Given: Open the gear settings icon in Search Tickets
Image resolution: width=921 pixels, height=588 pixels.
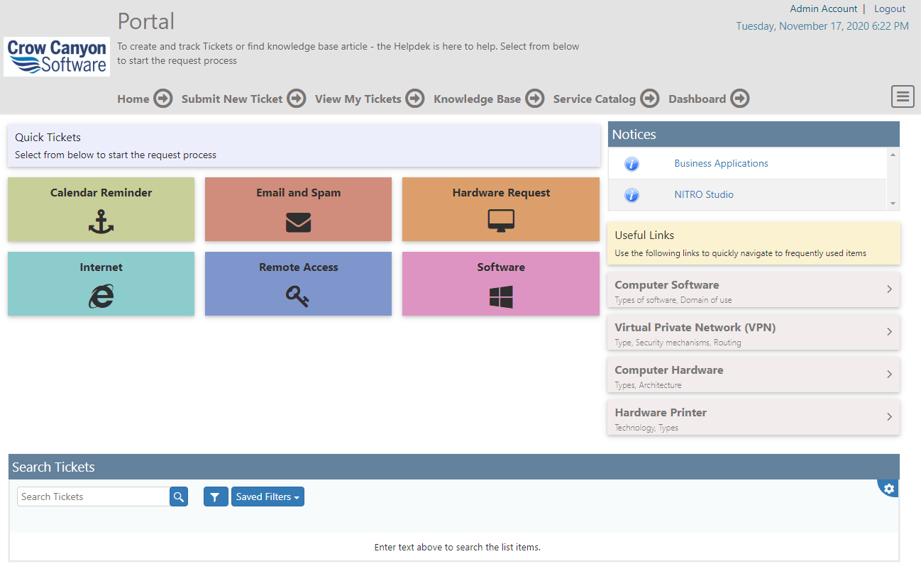Looking at the screenshot, I should (x=889, y=488).
